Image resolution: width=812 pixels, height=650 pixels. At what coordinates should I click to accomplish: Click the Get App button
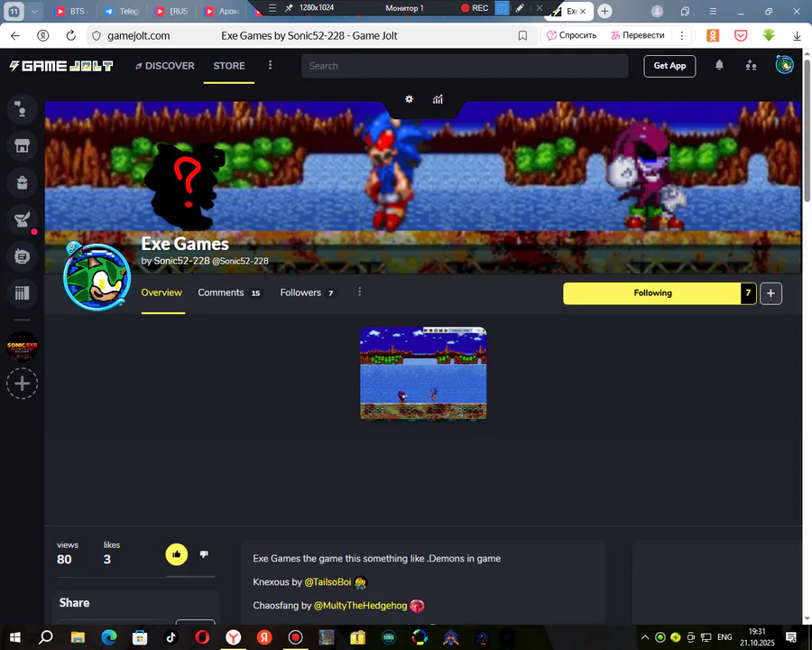669,66
